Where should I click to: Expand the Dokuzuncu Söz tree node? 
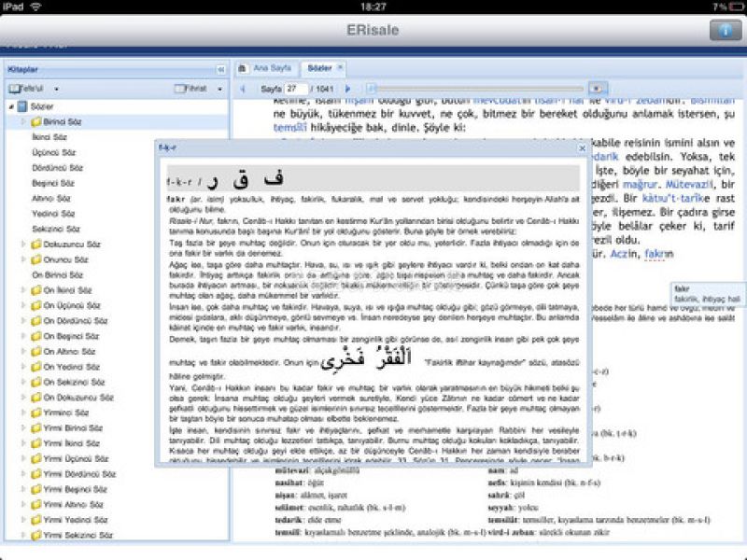pyautogui.click(x=22, y=245)
